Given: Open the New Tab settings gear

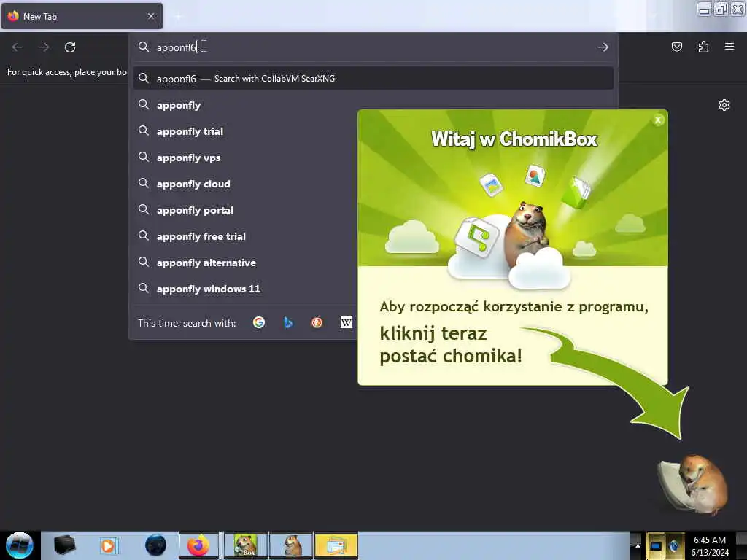Looking at the screenshot, I should (724, 105).
